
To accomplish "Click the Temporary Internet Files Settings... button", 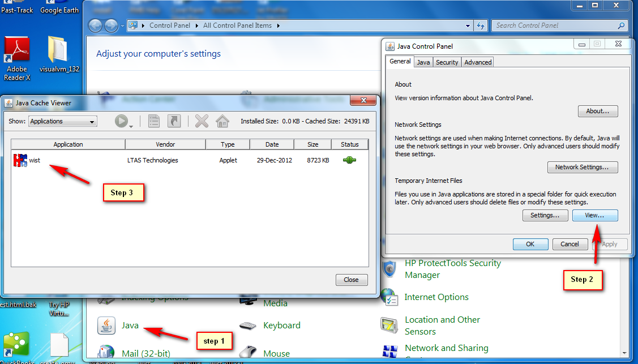I will tap(545, 216).
